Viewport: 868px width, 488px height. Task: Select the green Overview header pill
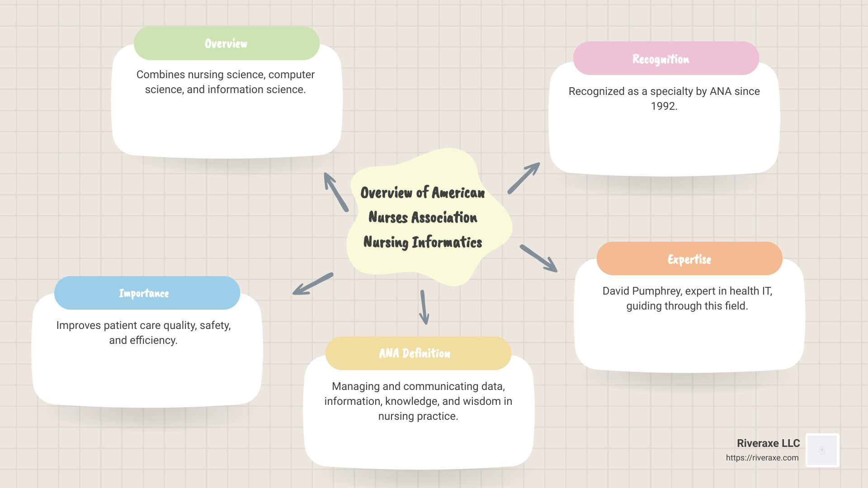click(x=226, y=43)
